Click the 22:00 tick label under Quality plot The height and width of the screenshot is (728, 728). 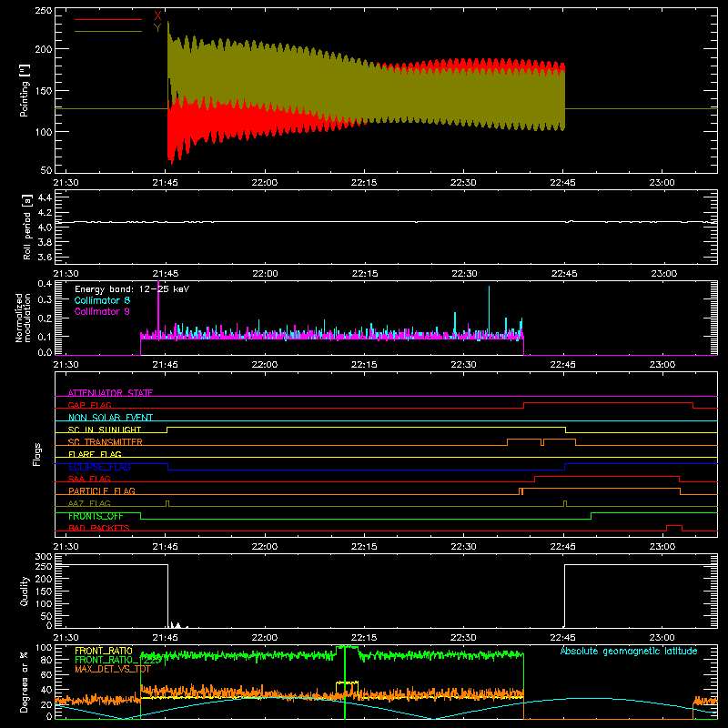[265, 638]
